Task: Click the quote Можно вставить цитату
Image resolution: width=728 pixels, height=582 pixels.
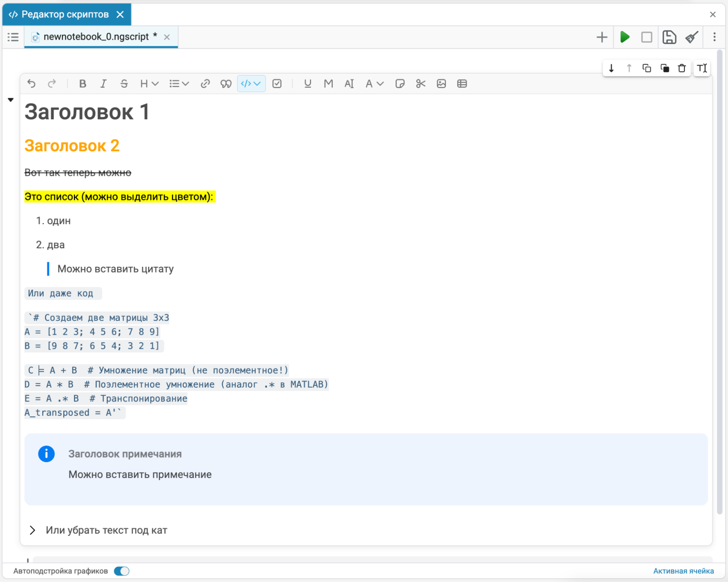Action: pos(115,269)
